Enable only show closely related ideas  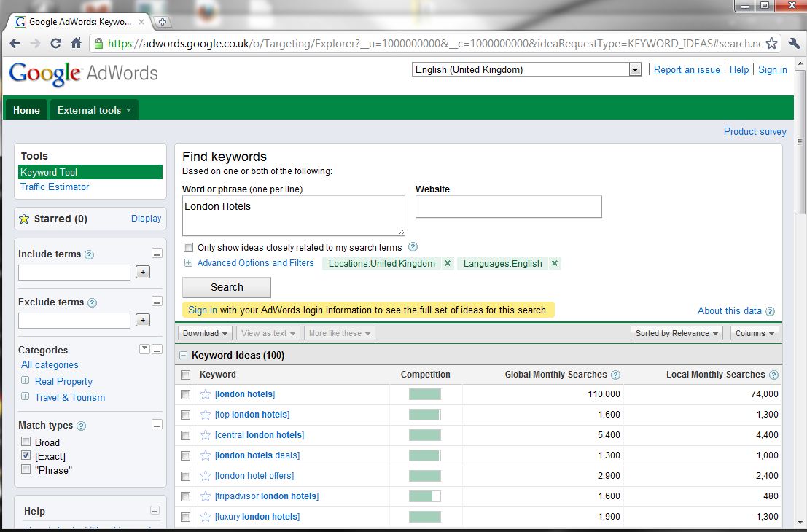point(188,248)
